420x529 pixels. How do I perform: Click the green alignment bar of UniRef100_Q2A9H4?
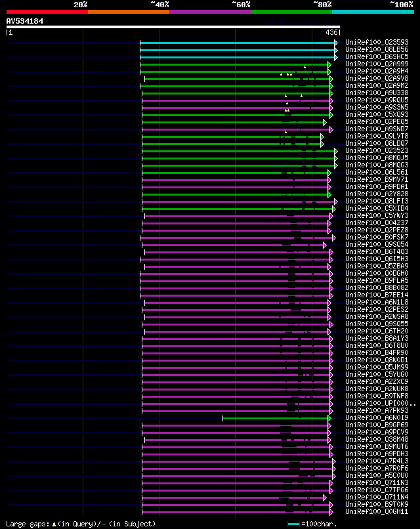tap(234, 72)
